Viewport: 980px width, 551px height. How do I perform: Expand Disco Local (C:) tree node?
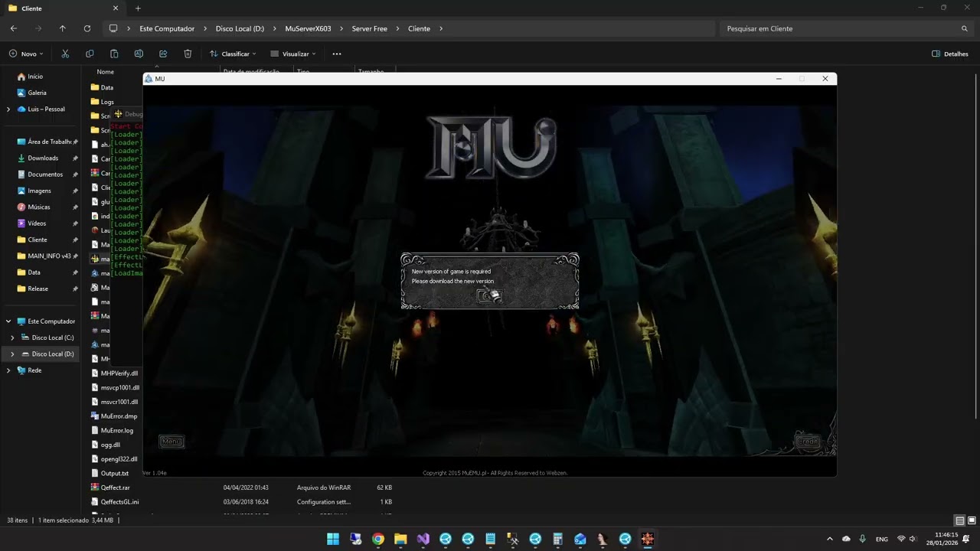(12, 337)
